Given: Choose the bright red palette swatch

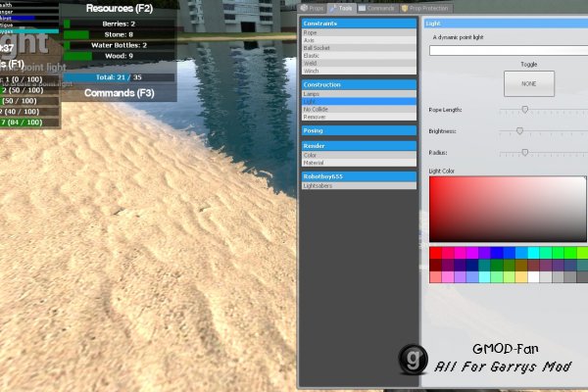Looking at the screenshot, I should click(435, 253).
